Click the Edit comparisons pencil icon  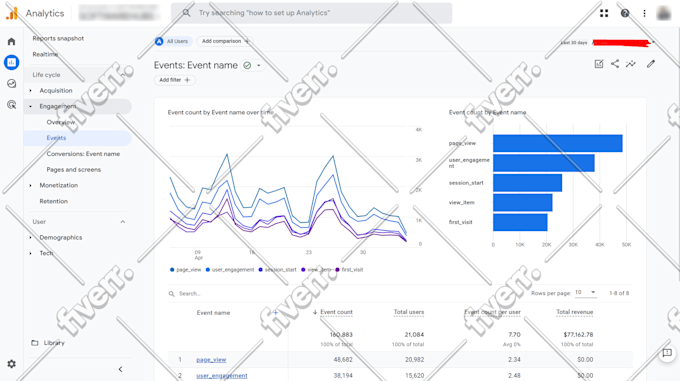coord(651,64)
